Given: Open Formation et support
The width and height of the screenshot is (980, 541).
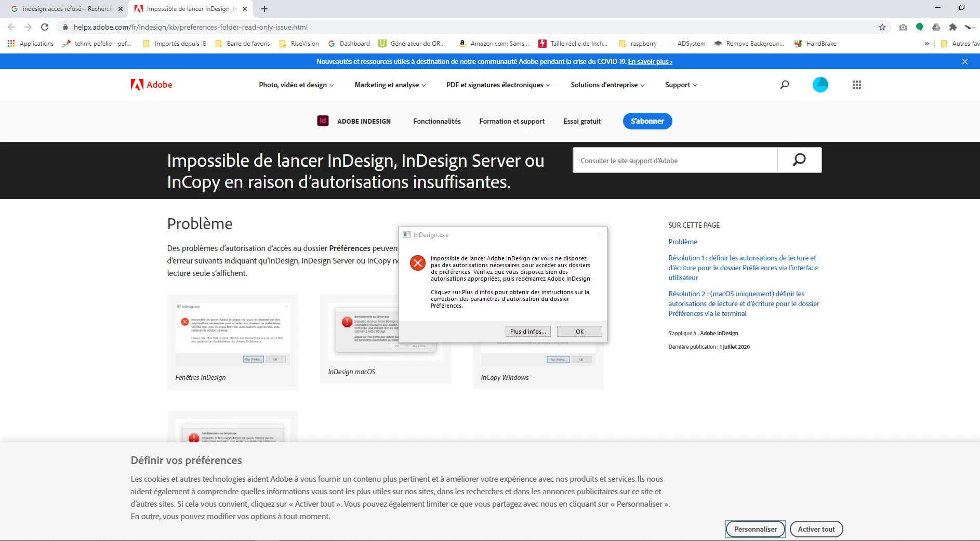Looking at the screenshot, I should [x=512, y=121].
